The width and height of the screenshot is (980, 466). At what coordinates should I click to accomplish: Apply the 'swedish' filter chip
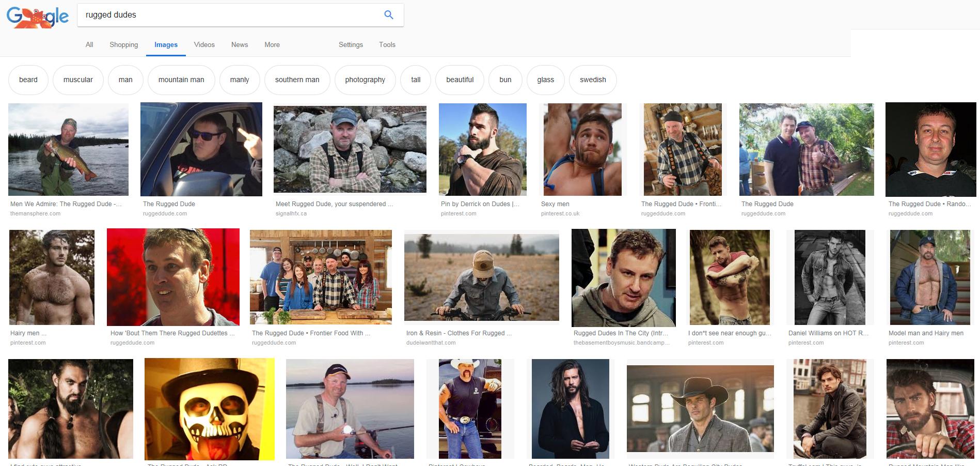point(593,80)
